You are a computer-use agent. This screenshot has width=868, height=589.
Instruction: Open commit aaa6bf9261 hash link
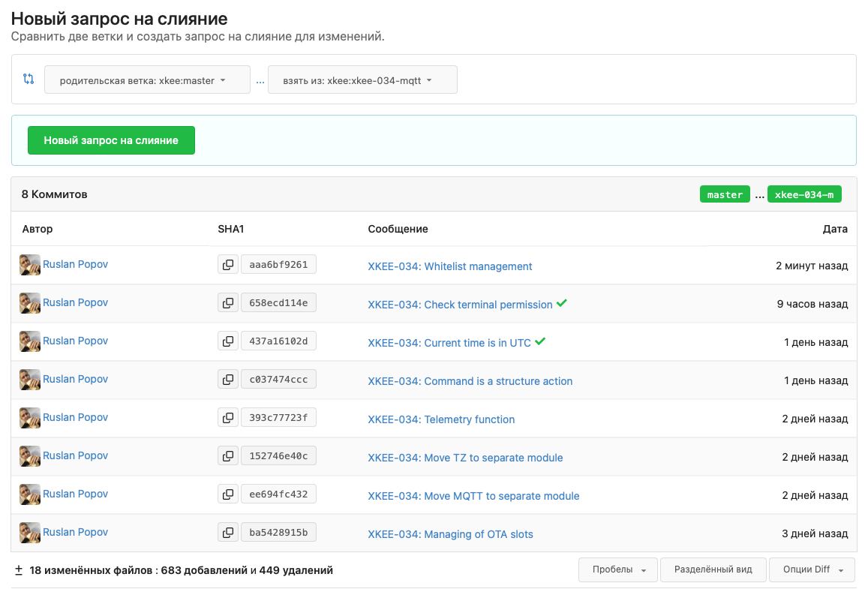(x=278, y=265)
